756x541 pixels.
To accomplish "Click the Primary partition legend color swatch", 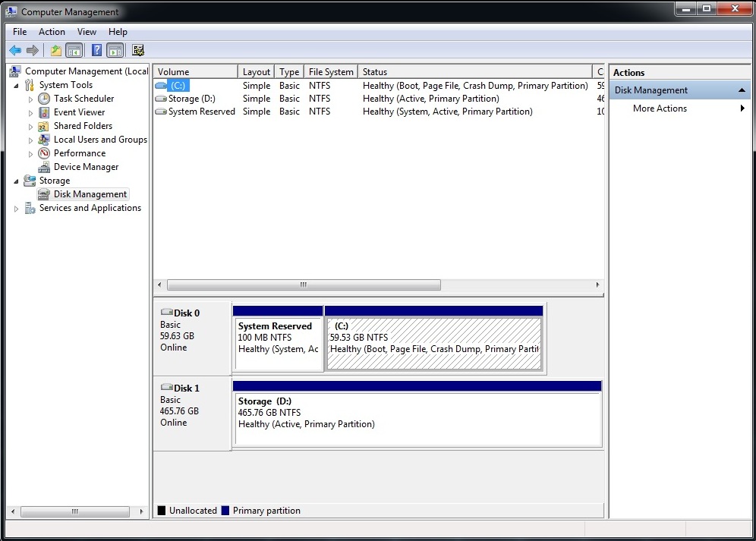I will 225,511.
